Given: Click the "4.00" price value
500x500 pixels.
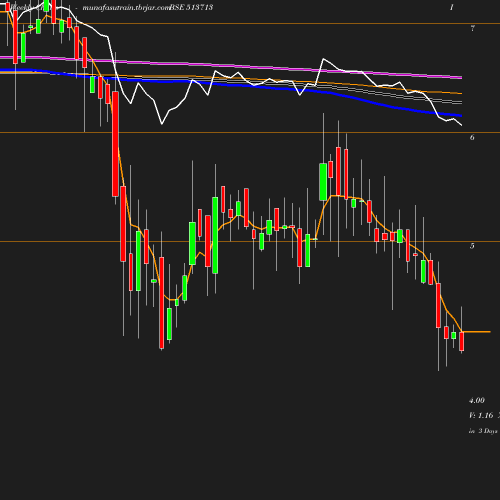Looking at the screenshot, I should (477, 400).
